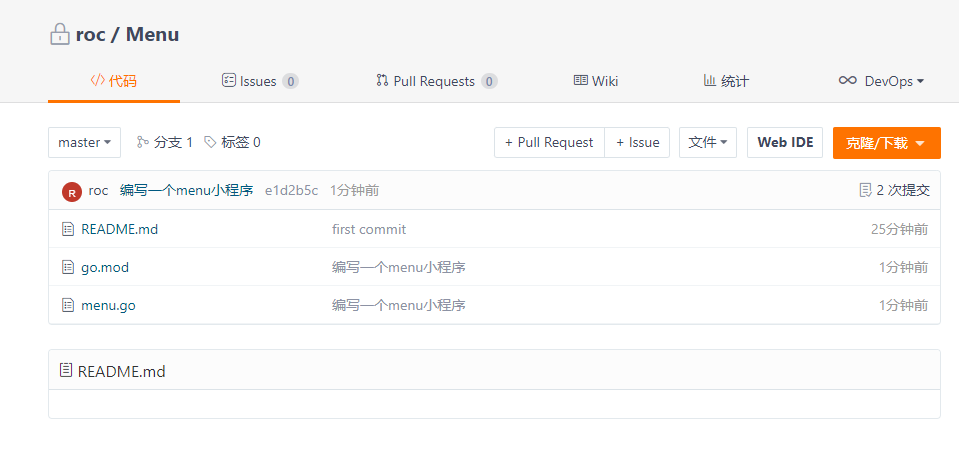Screen dimensions: 959x450
Task: Click the 25分钟前 timestamp
Action: click(x=899, y=229)
